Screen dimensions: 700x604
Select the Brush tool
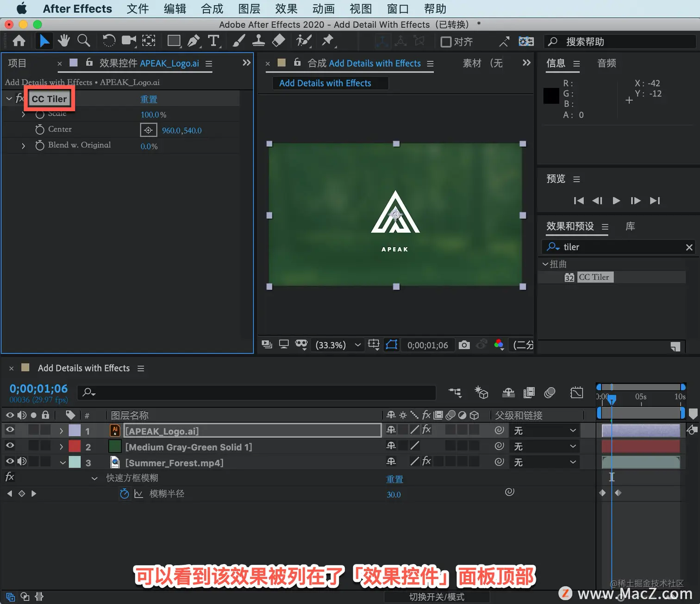point(238,41)
